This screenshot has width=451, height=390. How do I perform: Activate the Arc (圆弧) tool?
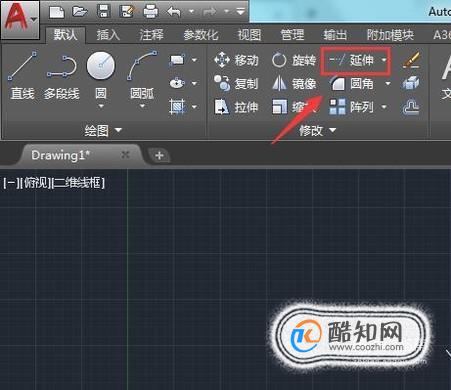click(x=142, y=75)
